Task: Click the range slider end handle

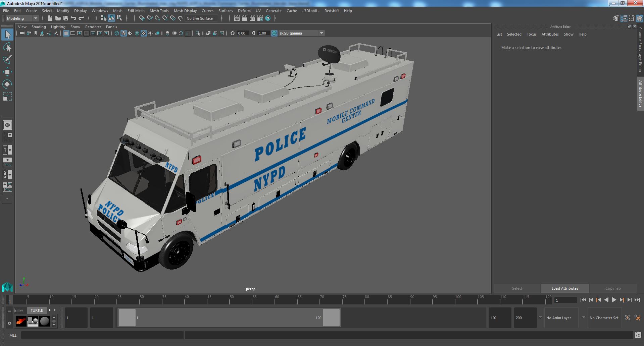Action: (x=331, y=318)
